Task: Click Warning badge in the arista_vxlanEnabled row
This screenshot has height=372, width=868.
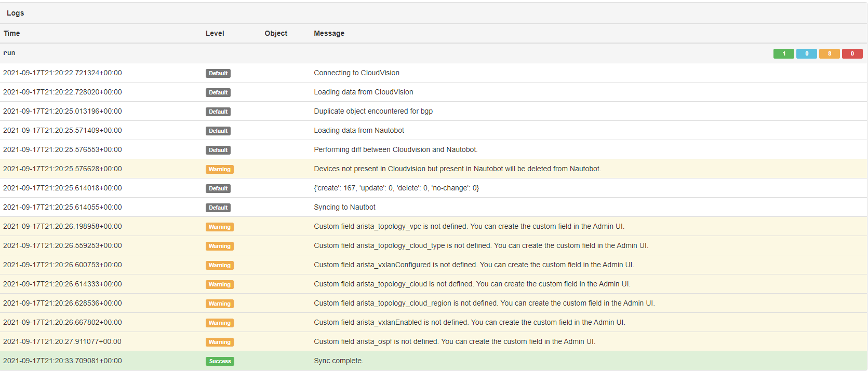Action: (220, 323)
